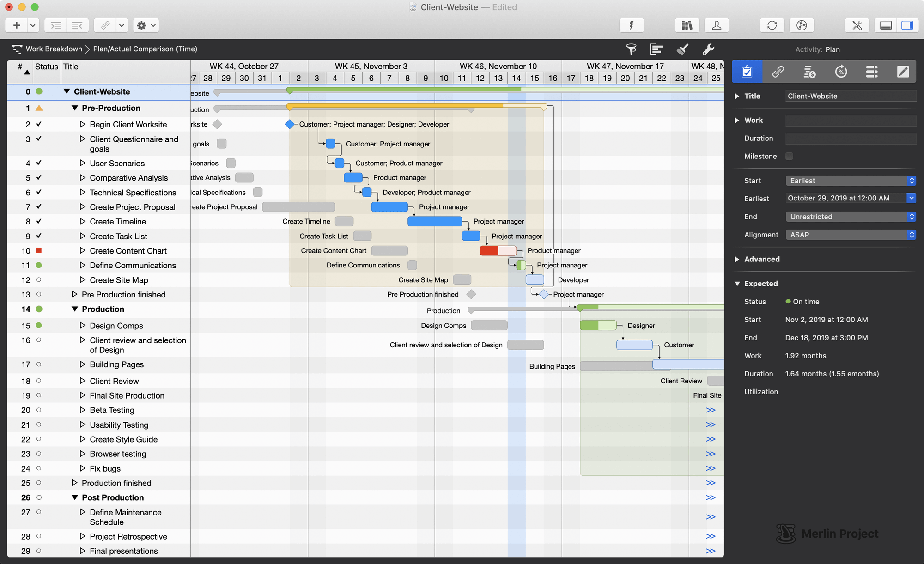Screen dimensions: 924x564
Task: Enable the Milestone checkbox
Action: (x=789, y=156)
